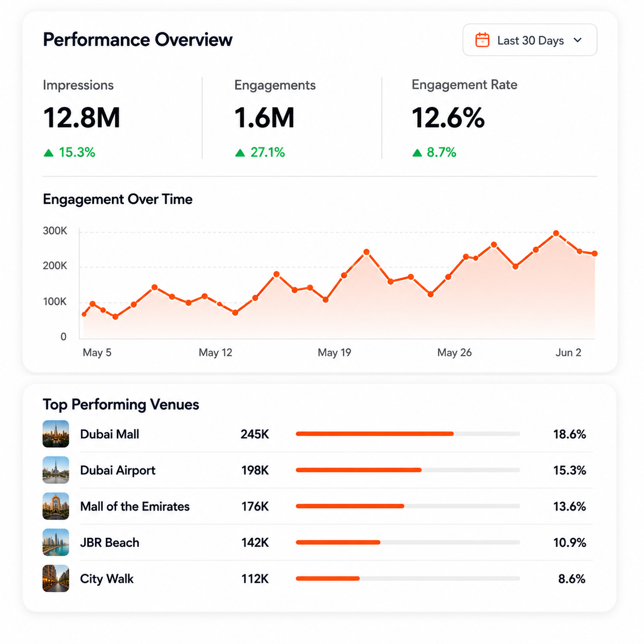Image resolution: width=644 pixels, height=644 pixels.
Task: Click the 200K y-axis label
Action: click(55, 266)
